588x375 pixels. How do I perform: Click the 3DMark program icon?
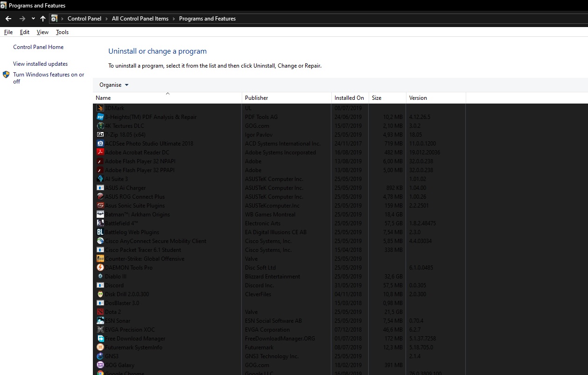(100, 108)
